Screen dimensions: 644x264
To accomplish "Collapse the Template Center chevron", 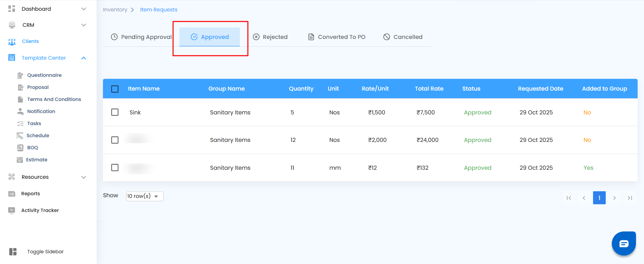I will 84,58.
